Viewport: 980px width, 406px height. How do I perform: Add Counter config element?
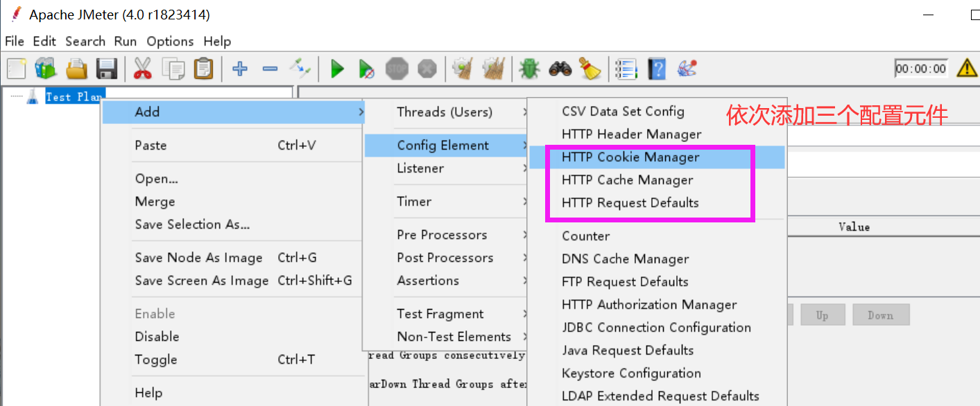click(x=657, y=236)
